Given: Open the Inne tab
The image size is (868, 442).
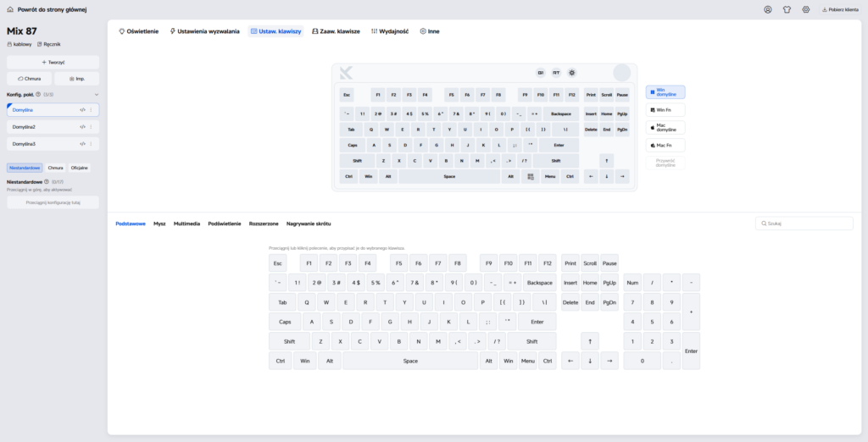Looking at the screenshot, I should pyautogui.click(x=430, y=31).
